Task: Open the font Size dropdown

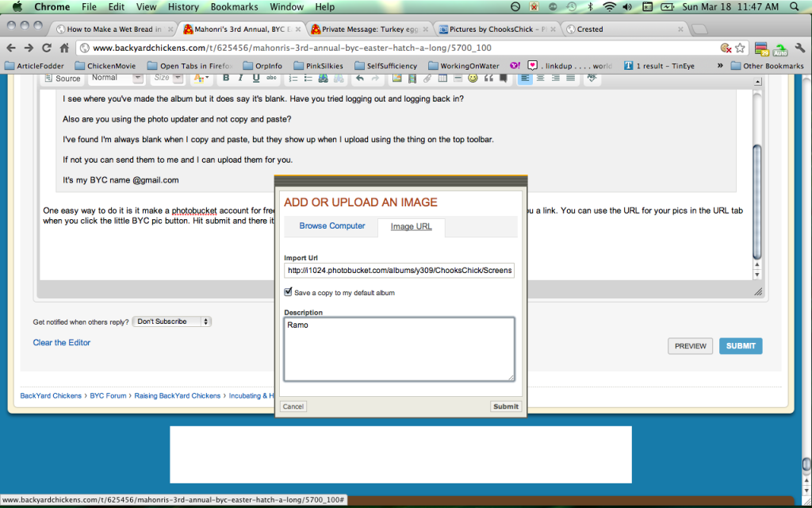Action: click(x=167, y=79)
